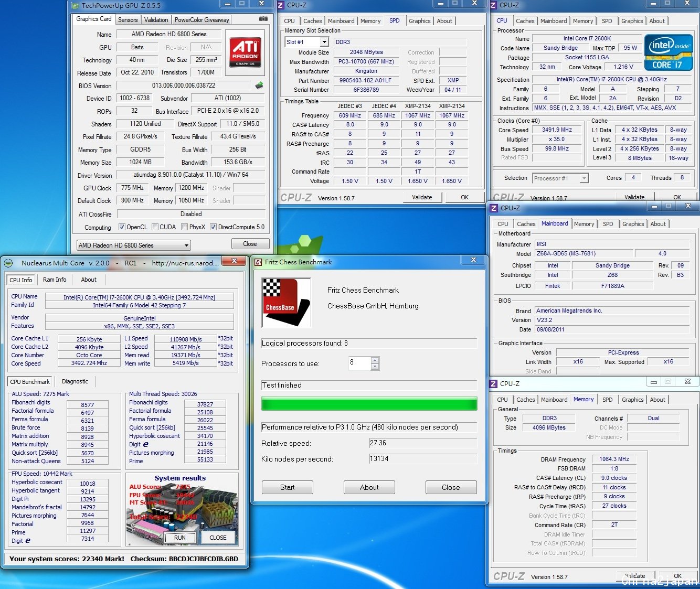Toggle the PhysX checkbox

[184, 227]
